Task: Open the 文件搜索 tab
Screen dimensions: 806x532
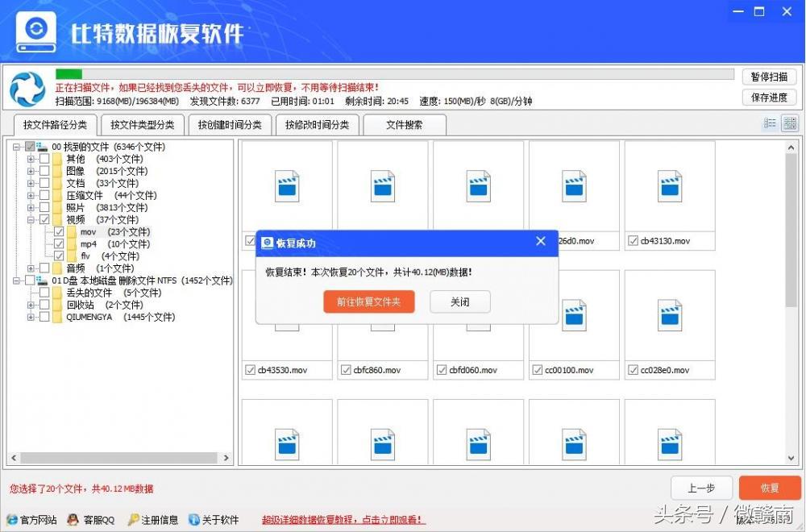Action: [x=404, y=124]
